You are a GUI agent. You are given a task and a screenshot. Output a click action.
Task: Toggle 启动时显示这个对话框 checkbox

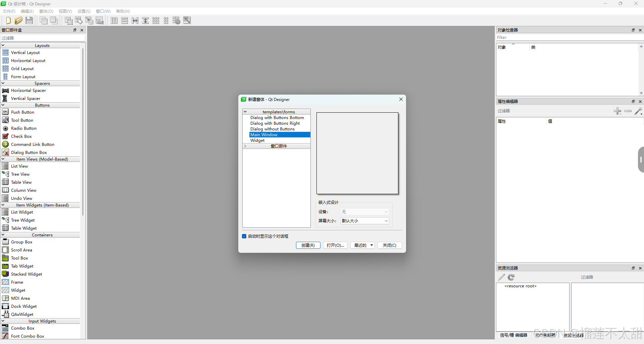point(244,236)
